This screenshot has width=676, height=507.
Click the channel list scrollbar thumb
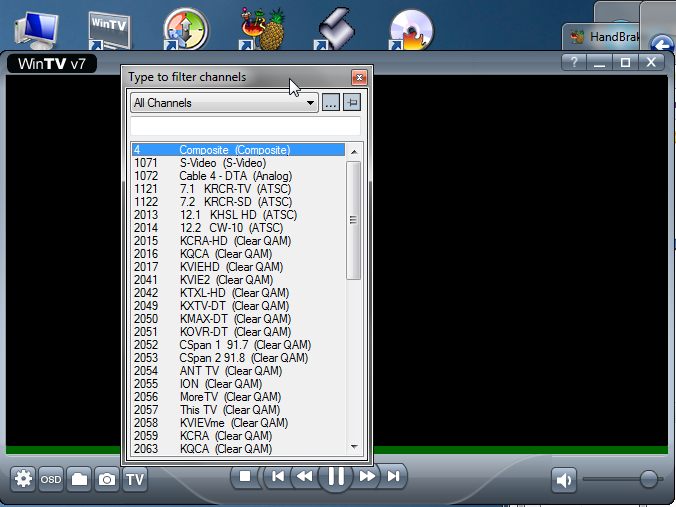click(354, 220)
